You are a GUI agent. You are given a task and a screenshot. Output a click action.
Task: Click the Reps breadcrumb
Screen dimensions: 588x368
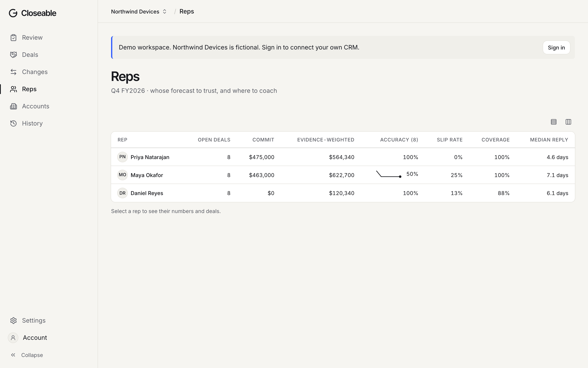click(187, 11)
